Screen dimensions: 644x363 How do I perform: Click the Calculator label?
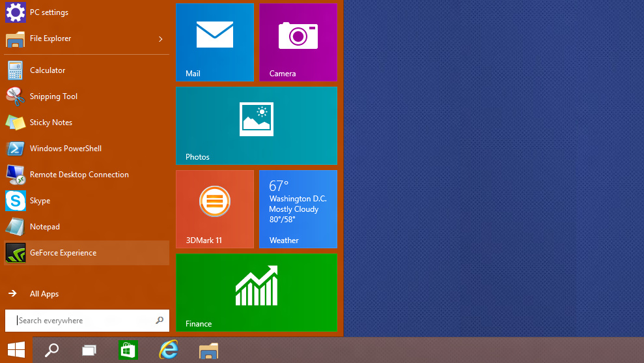click(48, 70)
